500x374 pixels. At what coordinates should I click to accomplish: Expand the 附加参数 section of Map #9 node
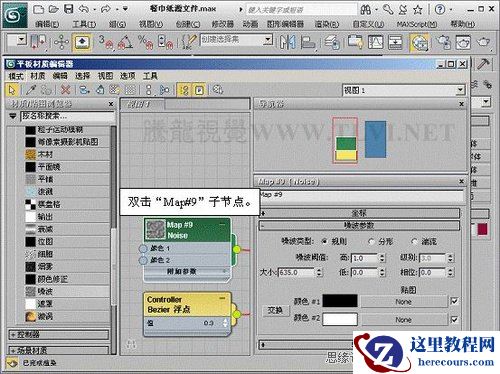pyautogui.click(x=187, y=271)
